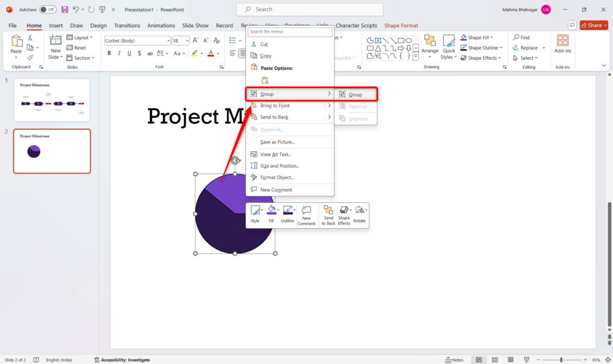Click the Bold formatting icon
This screenshot has width=613, height=364.
point(109,53)
